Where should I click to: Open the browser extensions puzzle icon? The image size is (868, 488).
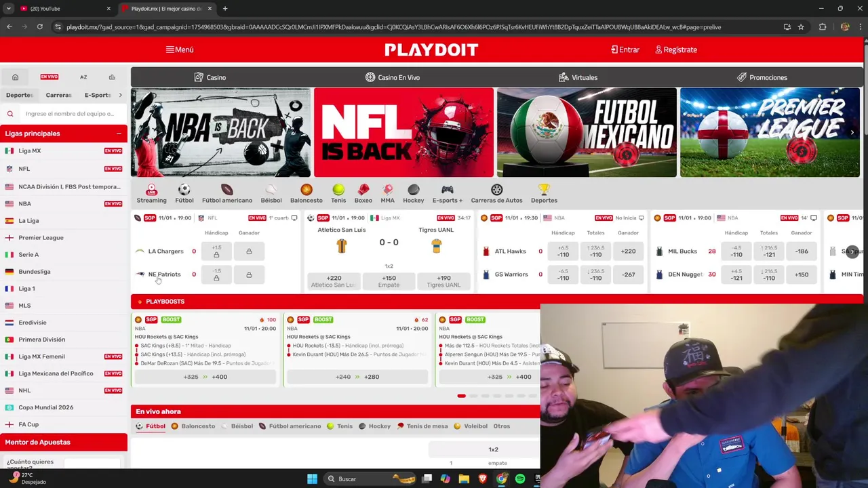[823, 27]
